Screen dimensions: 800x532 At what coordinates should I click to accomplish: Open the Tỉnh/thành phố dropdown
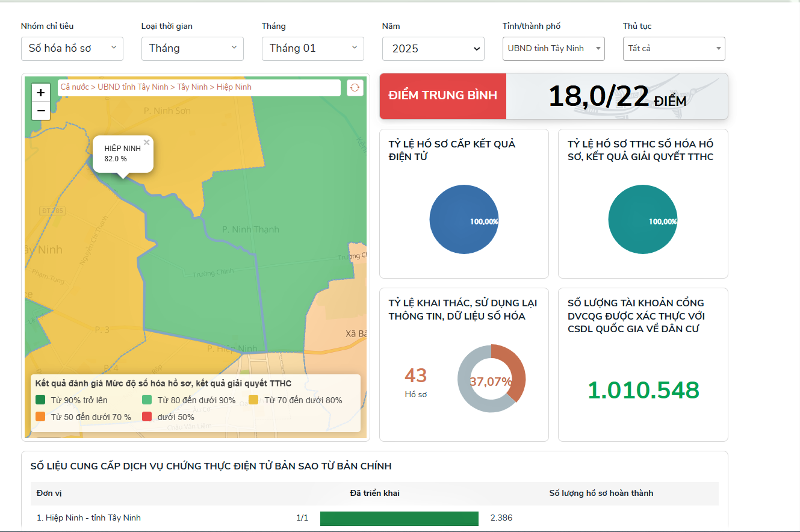click(x=554, y=49)
